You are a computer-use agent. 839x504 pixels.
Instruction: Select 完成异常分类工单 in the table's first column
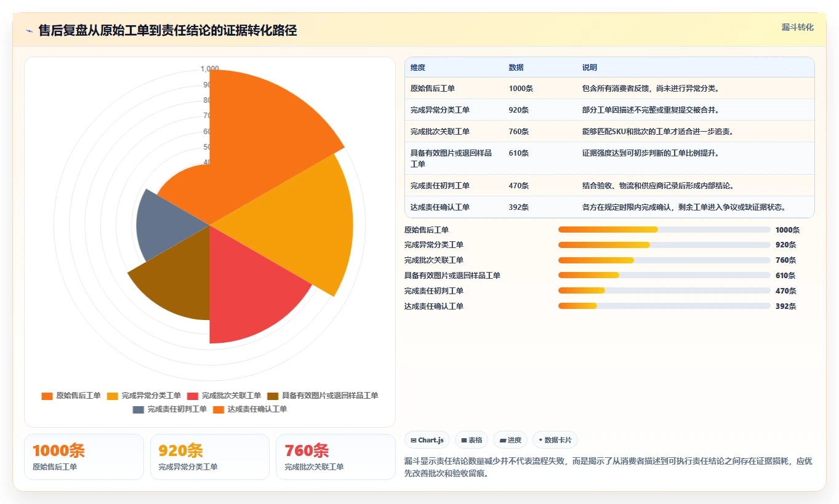[x=440, y=110]
